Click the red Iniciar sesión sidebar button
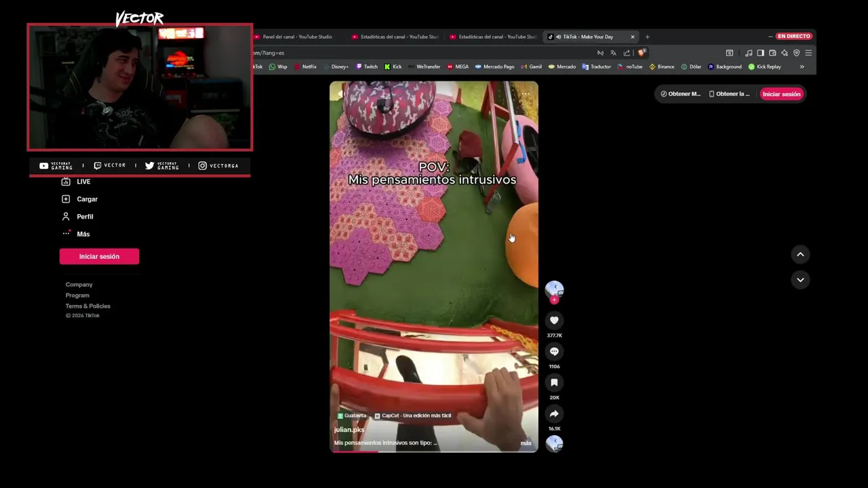 [99, 256]
